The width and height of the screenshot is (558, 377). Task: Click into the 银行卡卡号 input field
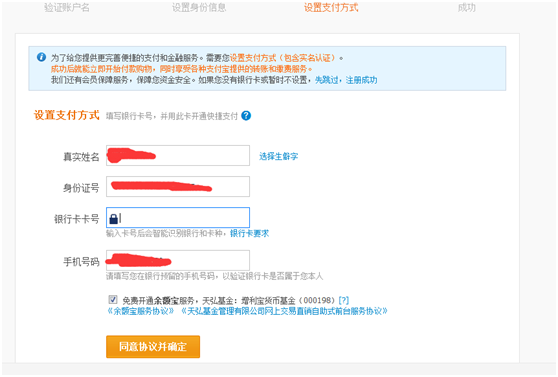pos(178,218)
